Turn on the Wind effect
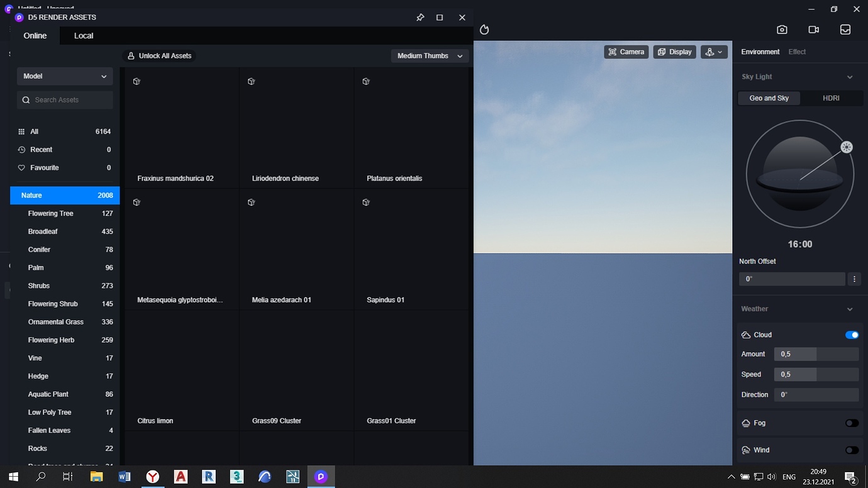Screen dimensions: 868x488 pos(852,450)
